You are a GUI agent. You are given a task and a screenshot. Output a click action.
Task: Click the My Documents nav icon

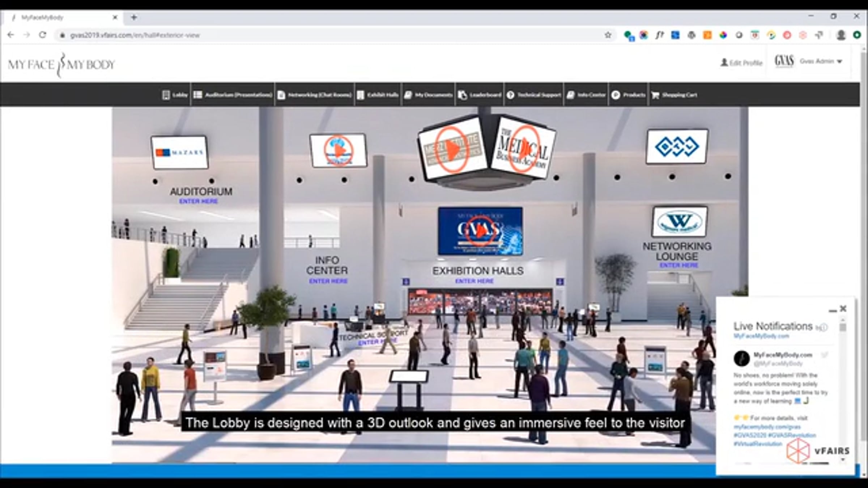[408, 95]
